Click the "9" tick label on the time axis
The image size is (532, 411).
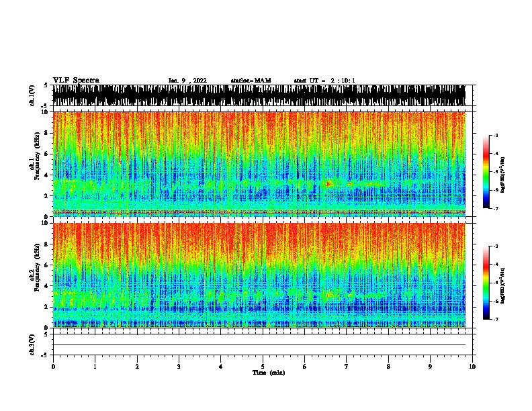430,366
